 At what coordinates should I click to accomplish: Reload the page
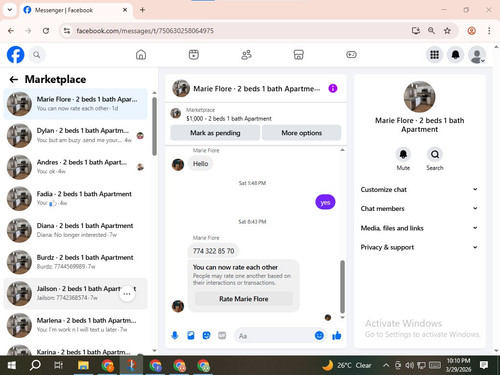point(46,31)
